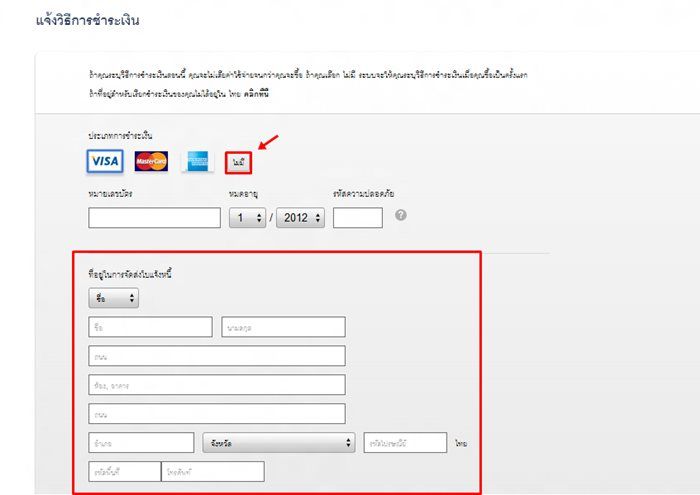Pick the American Express card icon
This screenshot has height=495, width=700.
click(198, 161)
